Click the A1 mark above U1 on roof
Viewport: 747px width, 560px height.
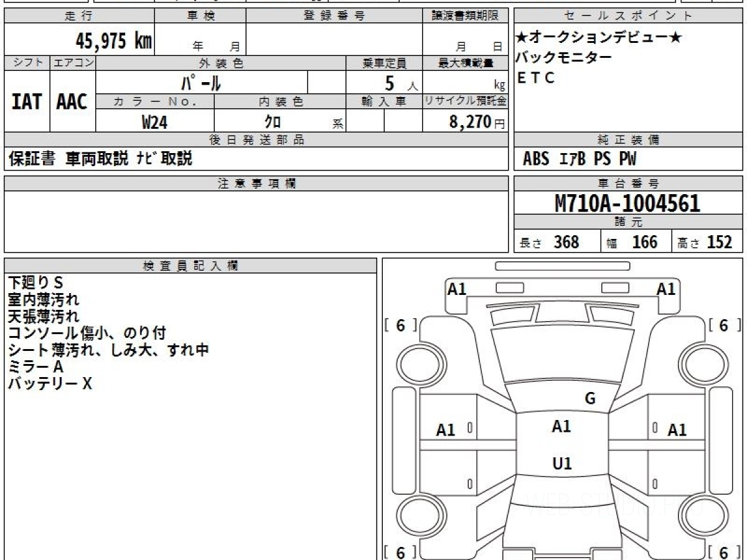click(x=561, y=426)
